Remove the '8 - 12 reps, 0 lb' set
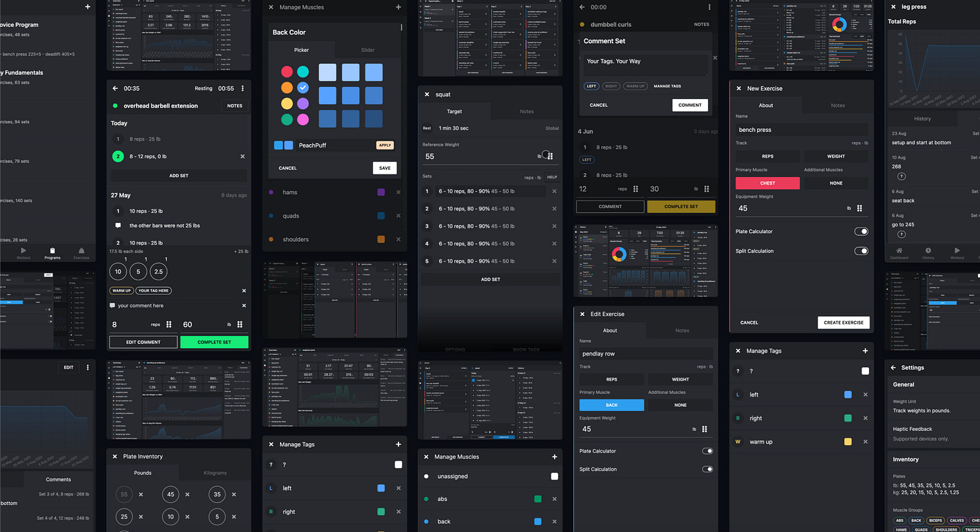Screen dimensions: 980x532 point(243,156)
